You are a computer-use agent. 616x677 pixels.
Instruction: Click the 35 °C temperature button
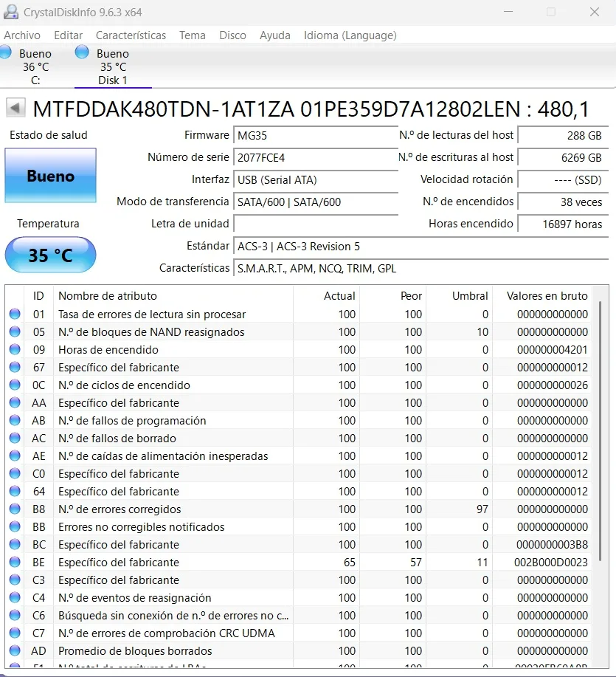coord(50,255)
